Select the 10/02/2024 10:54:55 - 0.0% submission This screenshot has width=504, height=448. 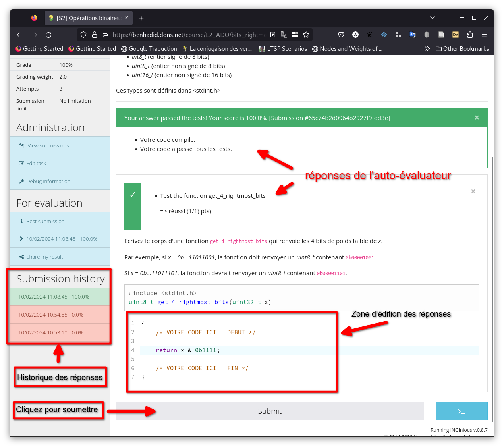click(60, 315)
